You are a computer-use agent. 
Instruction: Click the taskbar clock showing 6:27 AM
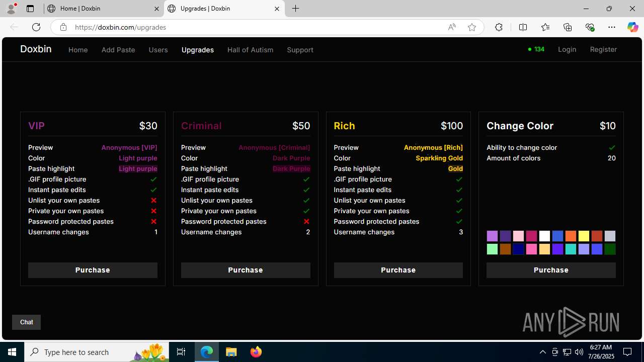[601, 352]
